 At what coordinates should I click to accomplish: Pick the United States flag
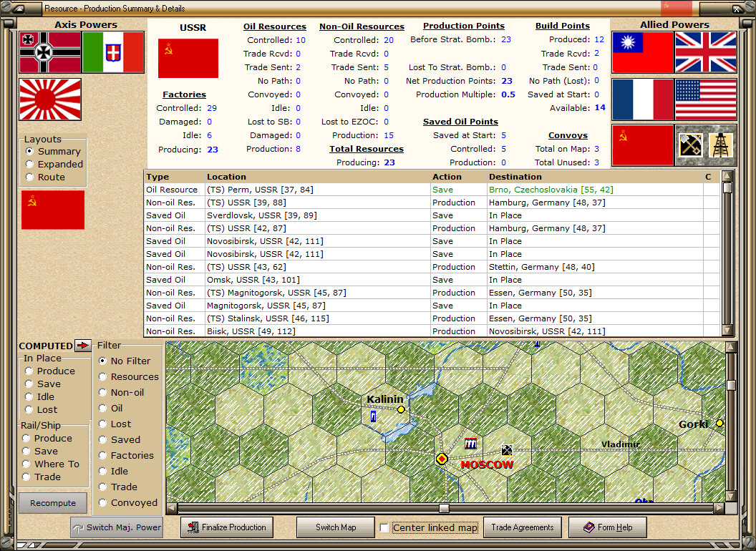(705, 99)
